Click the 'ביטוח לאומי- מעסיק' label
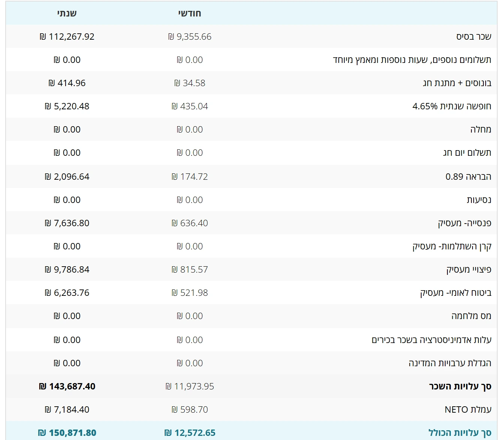 456,293
